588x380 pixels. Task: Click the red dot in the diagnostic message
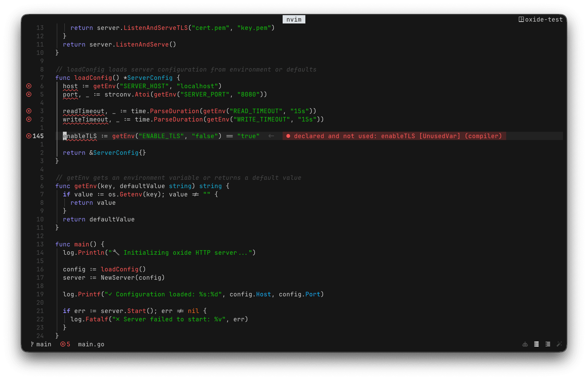(288, 136)
